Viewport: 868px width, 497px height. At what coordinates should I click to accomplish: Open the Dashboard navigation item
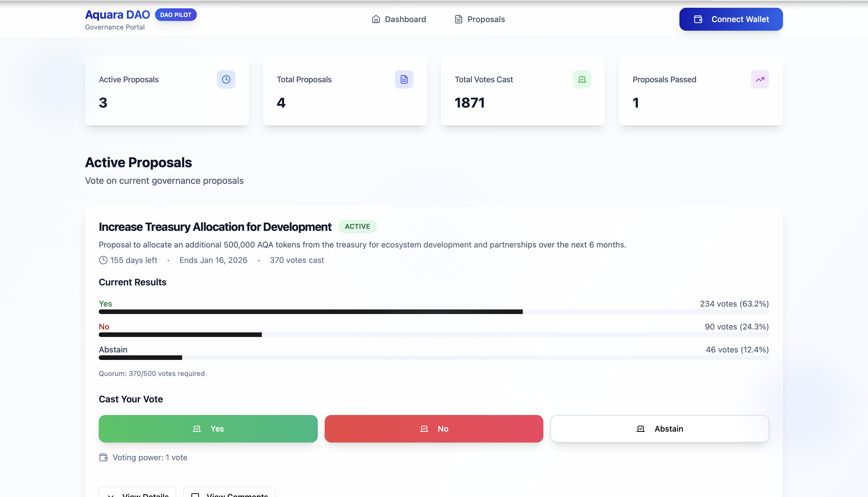point(405,19)
